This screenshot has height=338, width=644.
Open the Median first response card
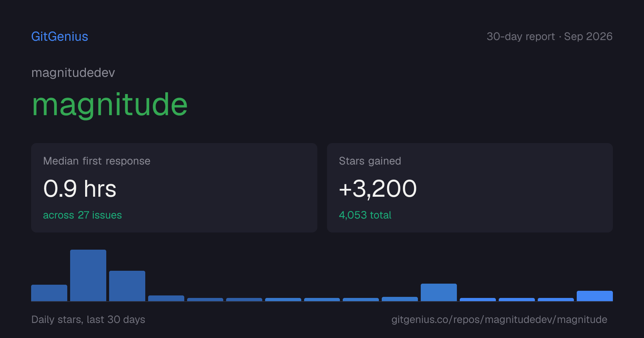174,188
